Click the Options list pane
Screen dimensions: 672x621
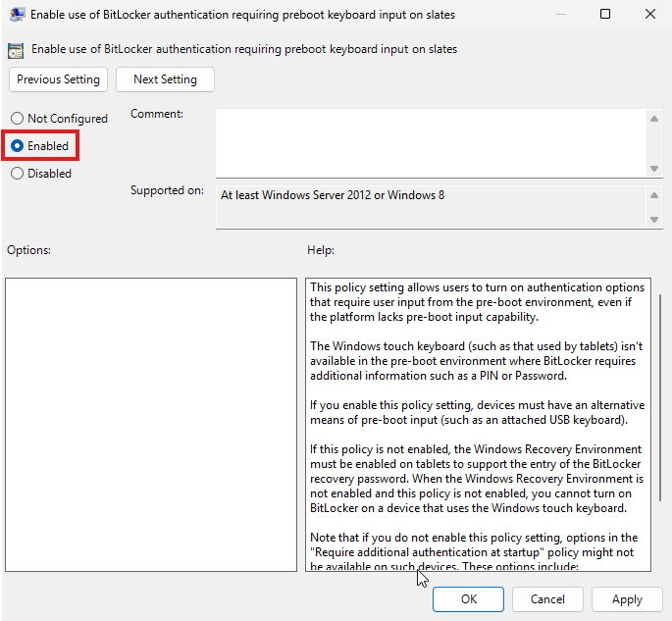[x=151, y=425]
